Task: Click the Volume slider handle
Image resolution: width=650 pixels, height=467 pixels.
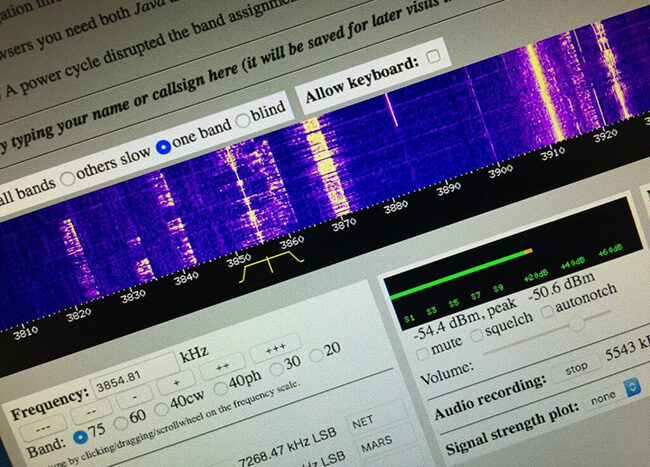Action: click(576, 323)
